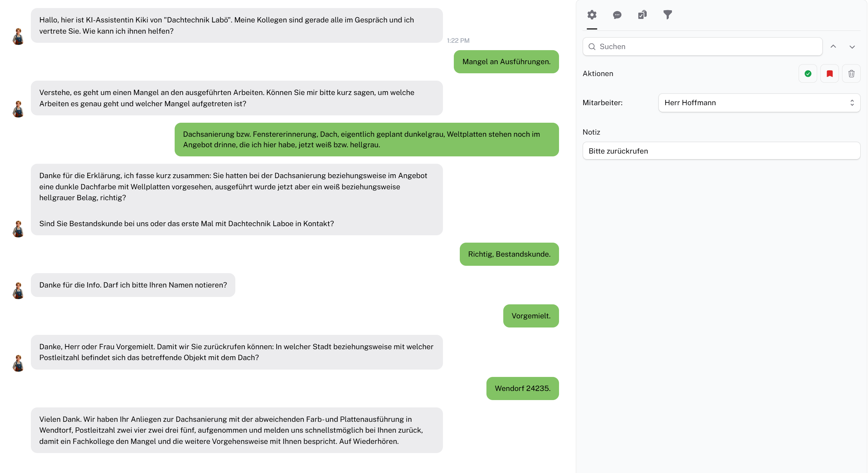Switch to the chat bubble tab
868x473 pixels.
[617, 15]
